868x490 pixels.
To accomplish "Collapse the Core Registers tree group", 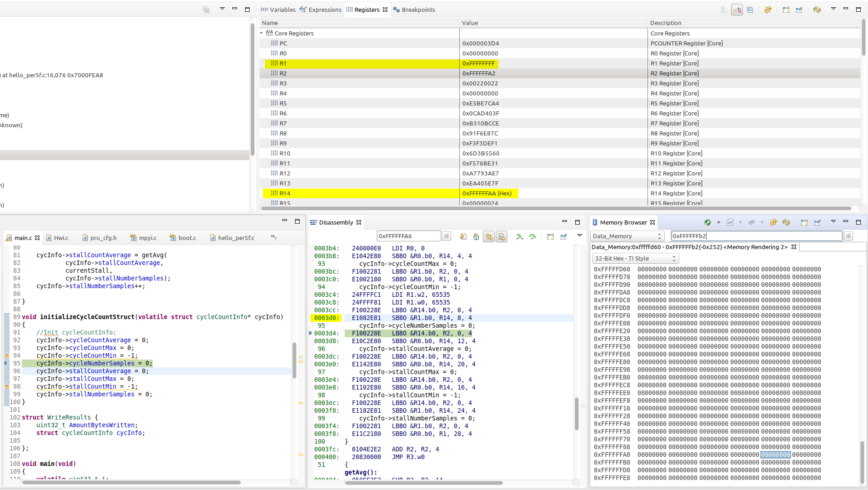I will coord(262,33).
